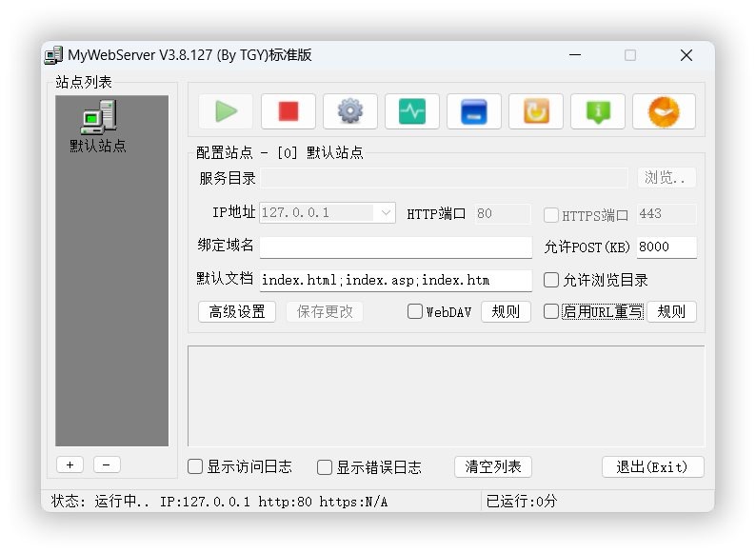
Task: Click the HTTPS端口 field showing 443
Action: coord(666,213)
